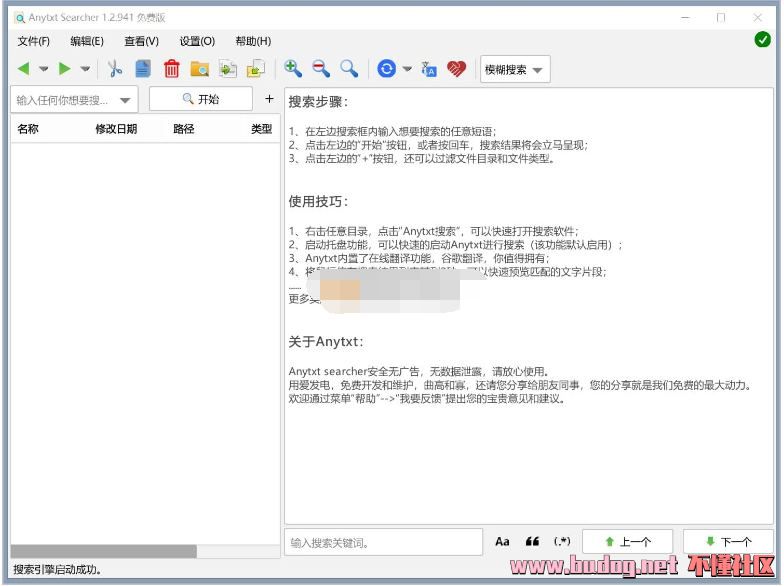Click the red heart donate icon
Viewport: 784px width, 586px height.
456,69
